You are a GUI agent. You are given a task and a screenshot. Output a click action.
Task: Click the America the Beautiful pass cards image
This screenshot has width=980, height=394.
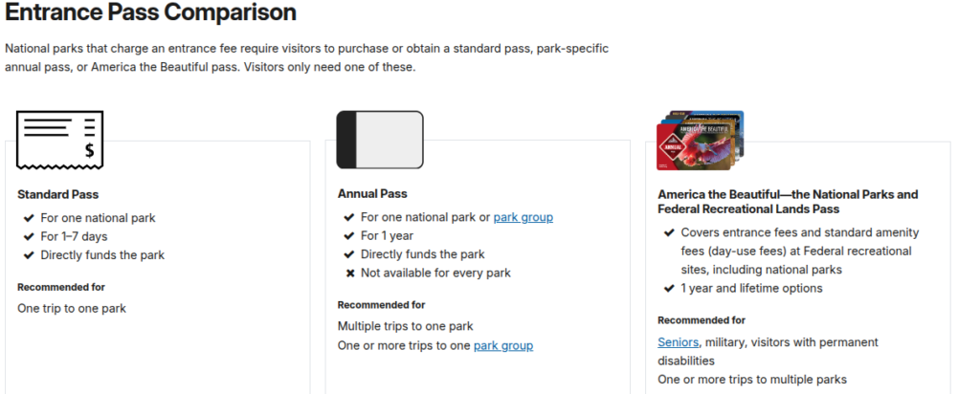(700, 141)
